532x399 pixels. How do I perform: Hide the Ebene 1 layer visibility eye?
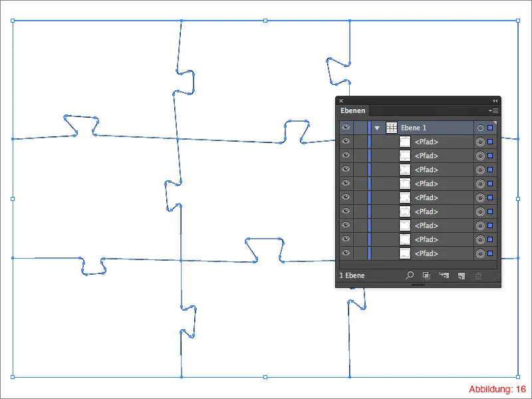346,127
